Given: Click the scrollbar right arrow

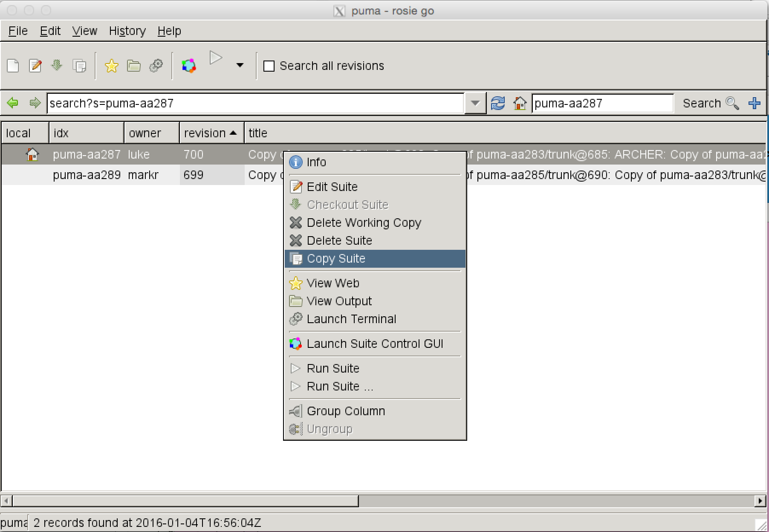Looking at the screenshot, I should pyautogui.click(x=760, y=500).
